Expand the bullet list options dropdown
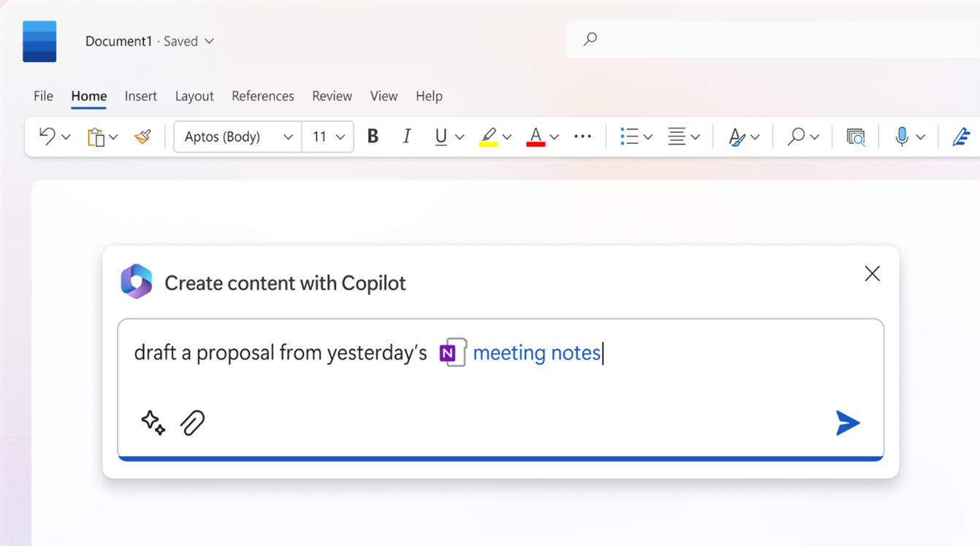 point(648,137)
